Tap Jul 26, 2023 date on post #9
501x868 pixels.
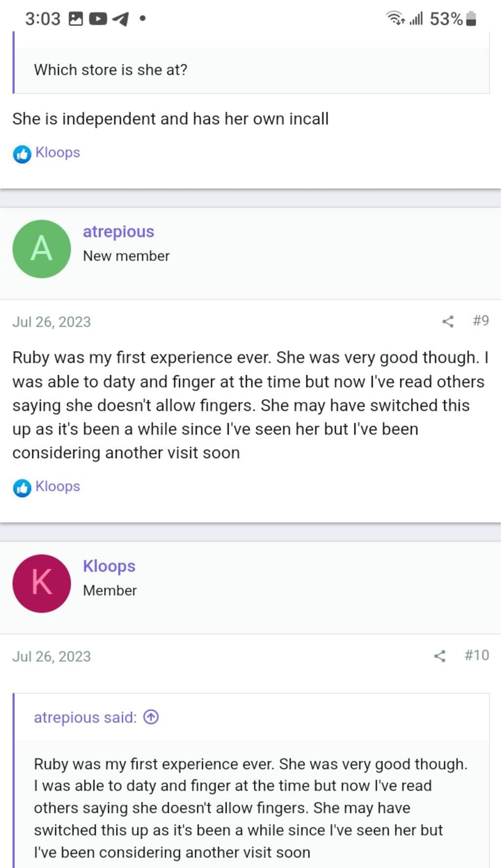click(51, 322)
